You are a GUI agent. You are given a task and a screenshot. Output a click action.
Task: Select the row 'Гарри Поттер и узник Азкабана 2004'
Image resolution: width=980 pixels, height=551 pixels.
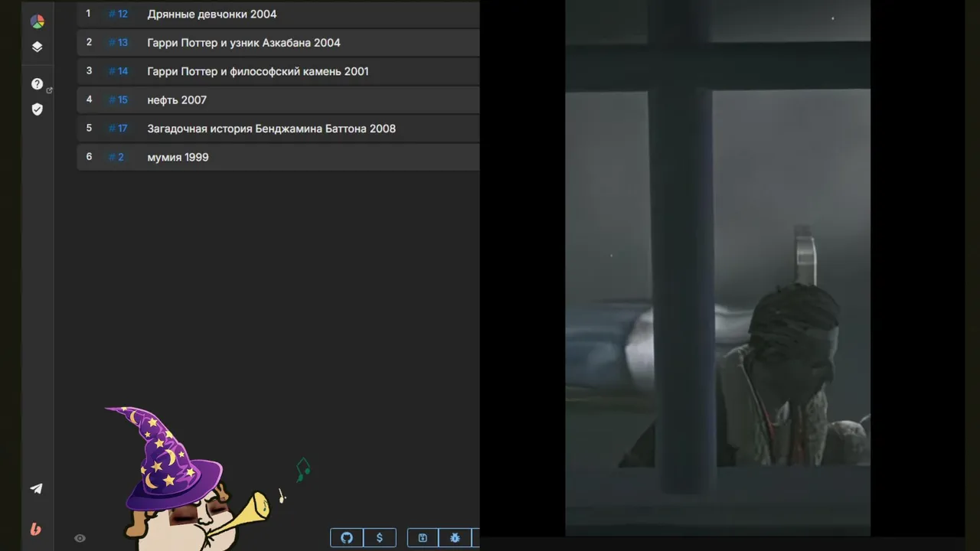278,43
